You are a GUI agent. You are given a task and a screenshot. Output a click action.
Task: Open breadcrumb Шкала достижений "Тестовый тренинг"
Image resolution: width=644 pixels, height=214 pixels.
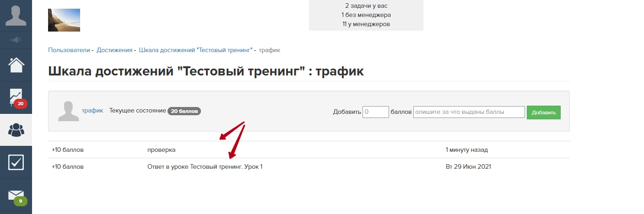point(195,50)
